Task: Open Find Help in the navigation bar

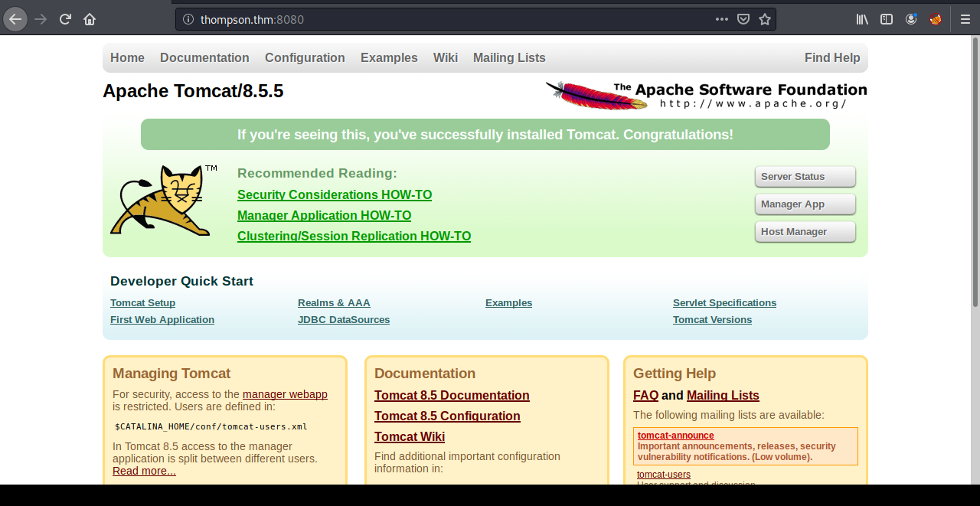Action: 832,57
